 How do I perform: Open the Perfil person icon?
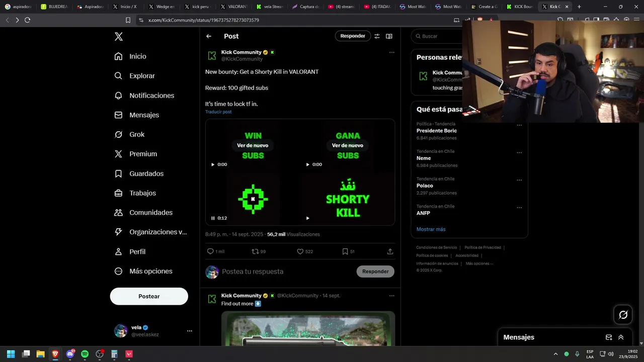tap(118, 251)
